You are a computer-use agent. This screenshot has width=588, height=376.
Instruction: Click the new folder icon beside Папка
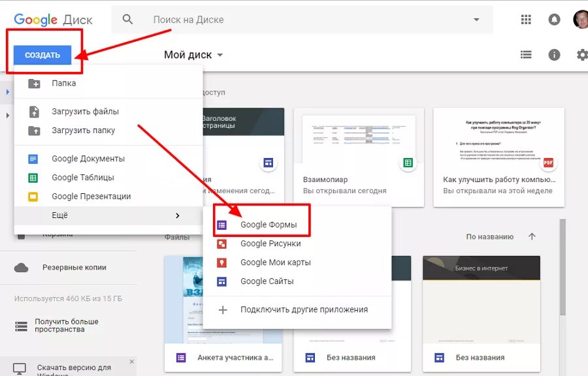(x=34, y=83)
